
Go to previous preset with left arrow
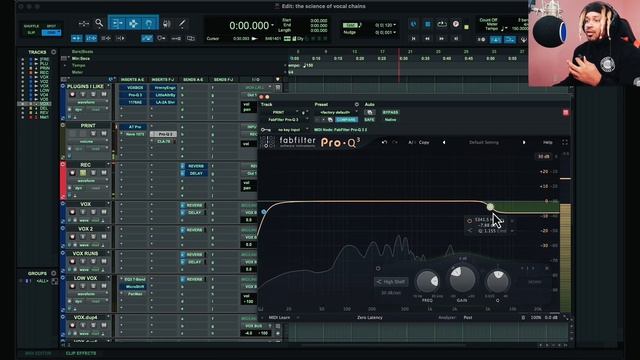[444, 142]
